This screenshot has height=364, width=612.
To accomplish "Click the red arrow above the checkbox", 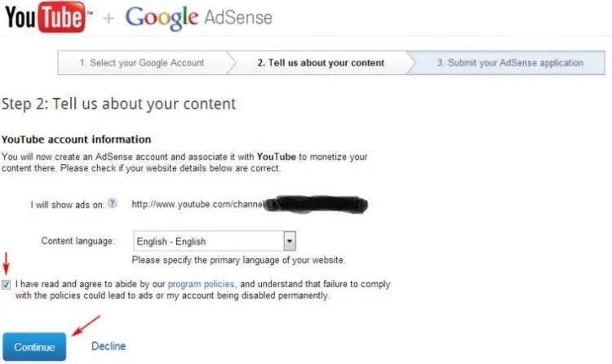I will tap(6, 264).
